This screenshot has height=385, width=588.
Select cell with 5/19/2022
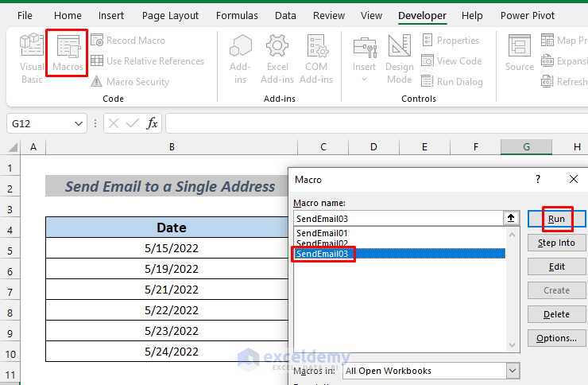(x=167, y=269)
